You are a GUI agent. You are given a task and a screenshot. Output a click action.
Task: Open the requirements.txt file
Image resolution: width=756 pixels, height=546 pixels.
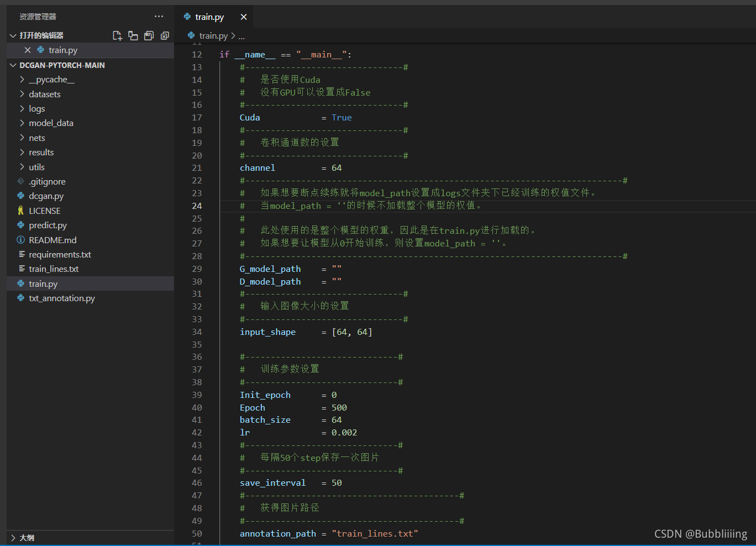(x=90, y=255)
